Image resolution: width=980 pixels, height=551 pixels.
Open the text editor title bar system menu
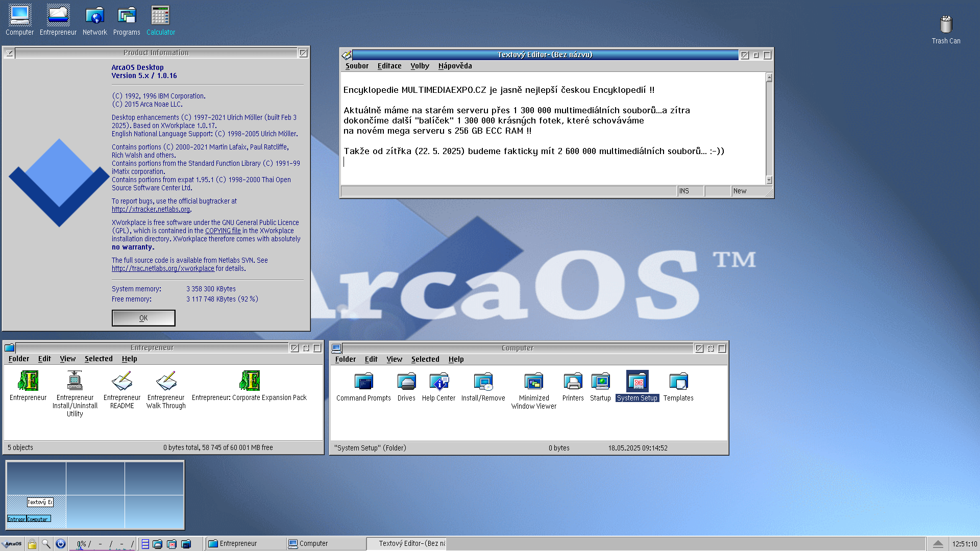(347, 55)
